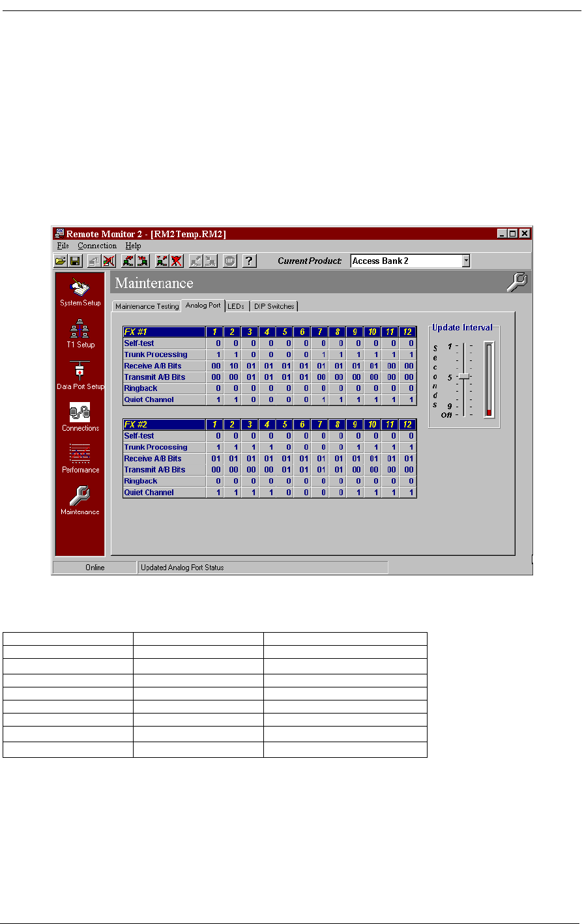Viewport: 582px width, 924px height.
Task: Click Trunk Processing label in FX #1
Action: 156,354
